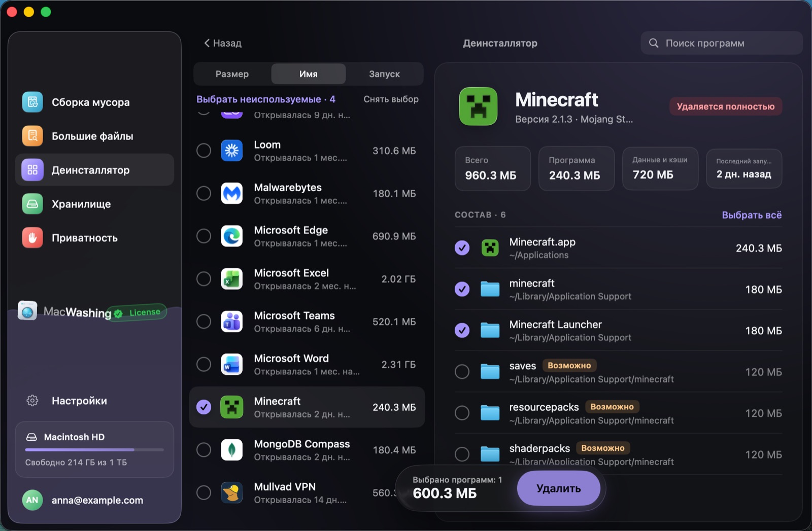Click the AN account avatar
The image size is (812, 531).
coord(32,500)
